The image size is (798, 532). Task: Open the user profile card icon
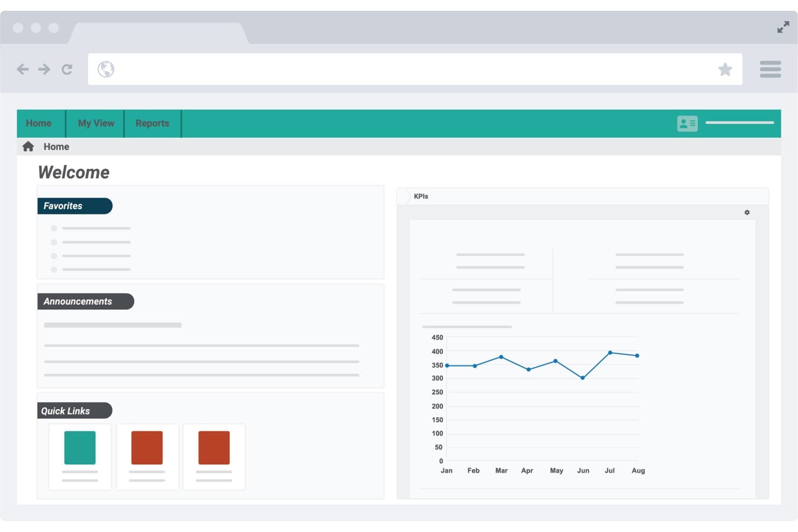[x=687, y=123]
